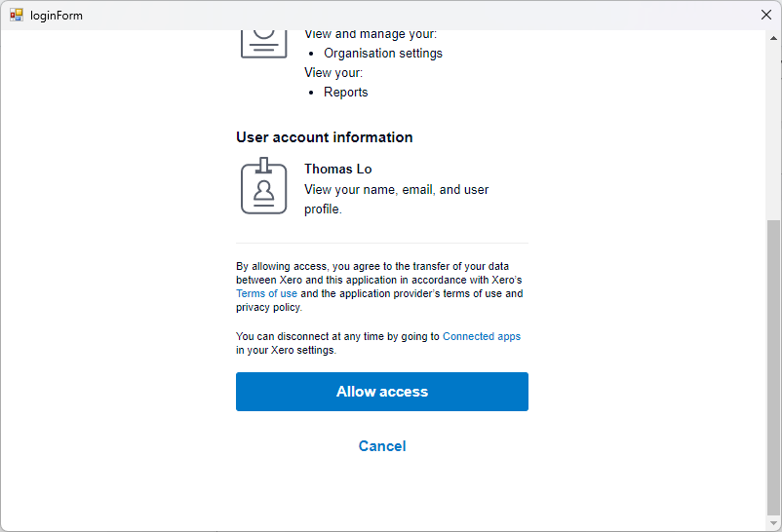Screen dimensions: 782x532
Task: Click the organisation document icon at top
Action: (x=264, y=44)
